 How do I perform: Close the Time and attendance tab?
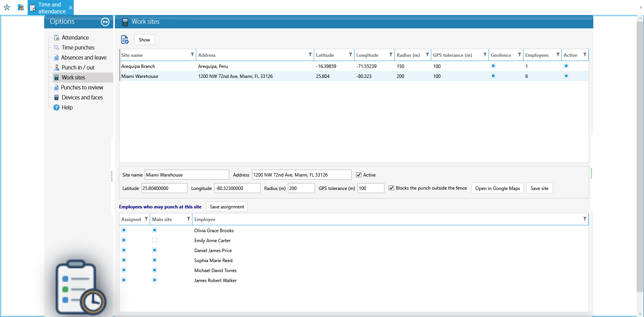click(71, 8)
